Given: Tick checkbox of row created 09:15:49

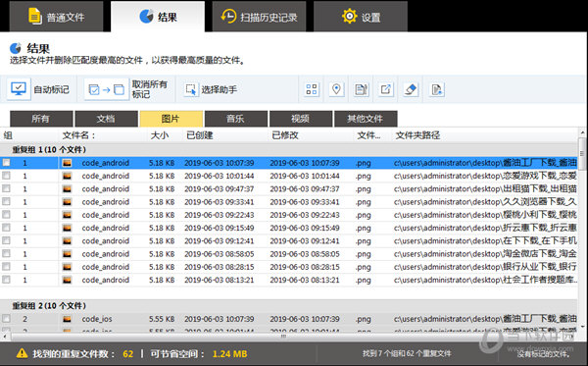Looking at the screenshot, I should [7, 228].
